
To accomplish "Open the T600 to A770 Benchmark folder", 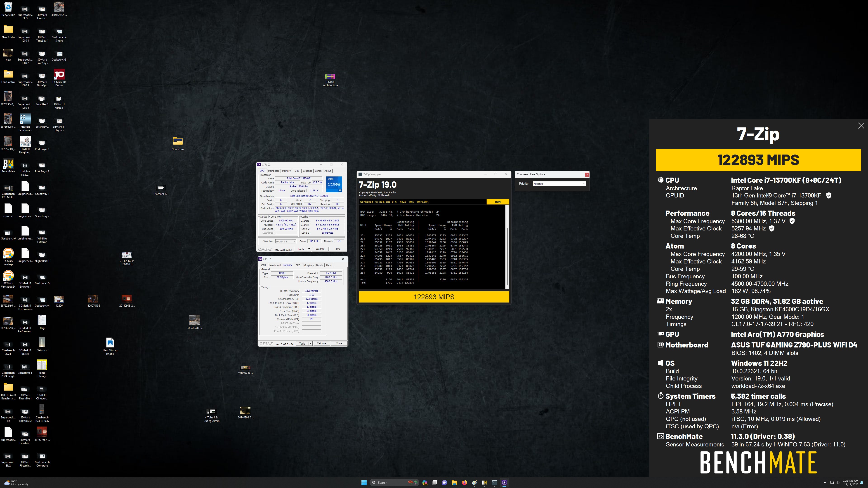I will [8, 391].
